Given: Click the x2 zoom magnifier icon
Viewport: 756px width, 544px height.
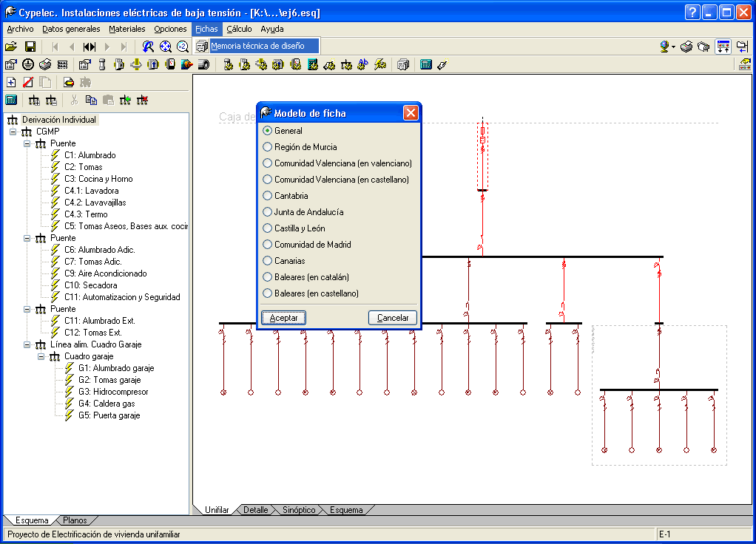Looking at the screenshot, I should point(182,47).
